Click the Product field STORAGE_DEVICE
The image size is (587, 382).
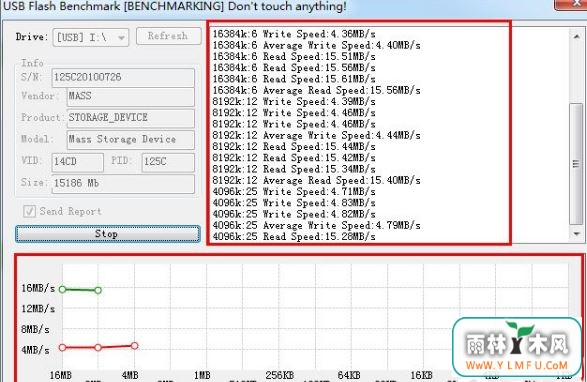coord(130,118)
